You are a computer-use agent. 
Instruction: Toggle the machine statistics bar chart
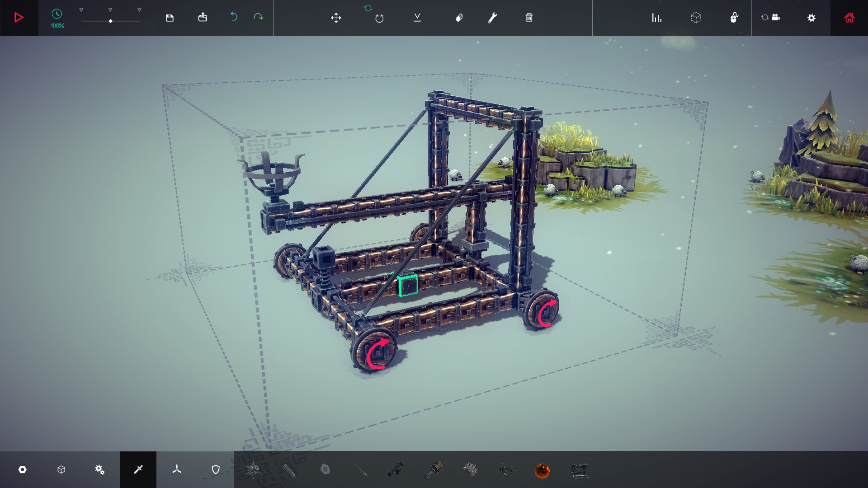656,18
